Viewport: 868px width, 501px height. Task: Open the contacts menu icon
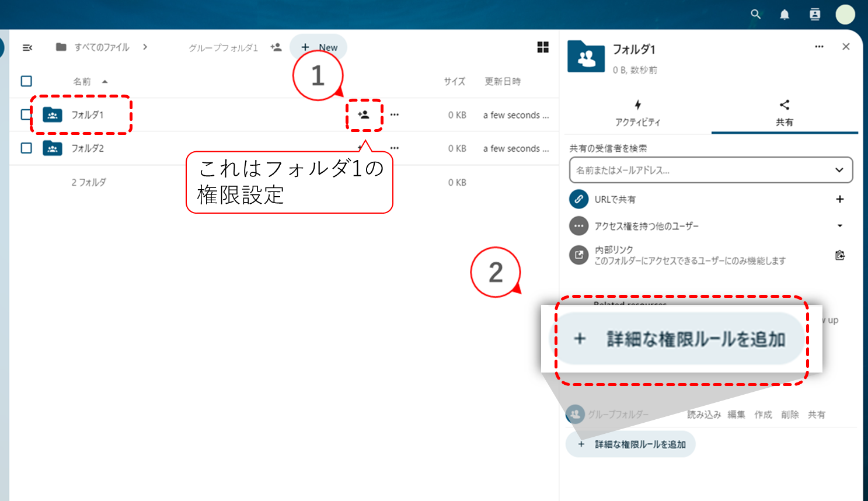815,15
